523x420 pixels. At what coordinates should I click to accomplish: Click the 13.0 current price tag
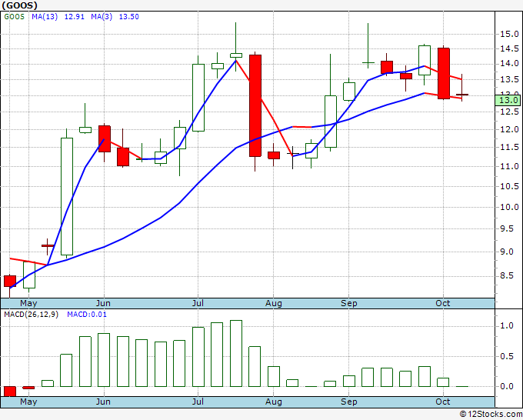click(508, 100)
